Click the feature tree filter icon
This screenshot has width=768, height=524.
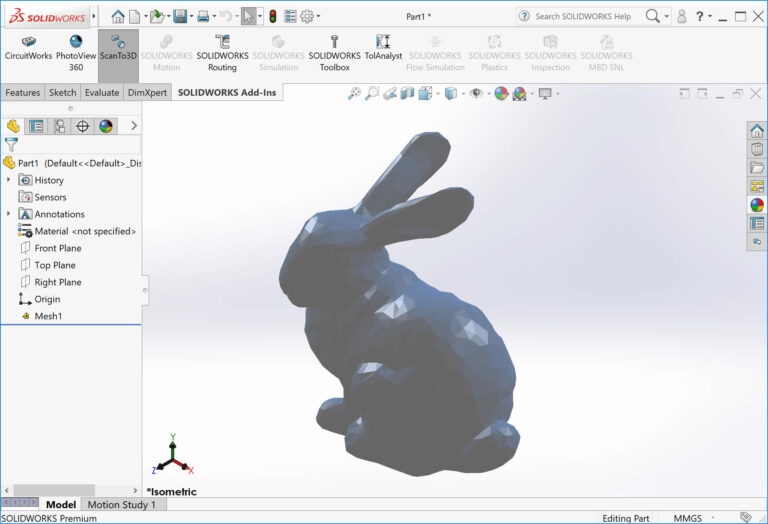tap(12, 145)
